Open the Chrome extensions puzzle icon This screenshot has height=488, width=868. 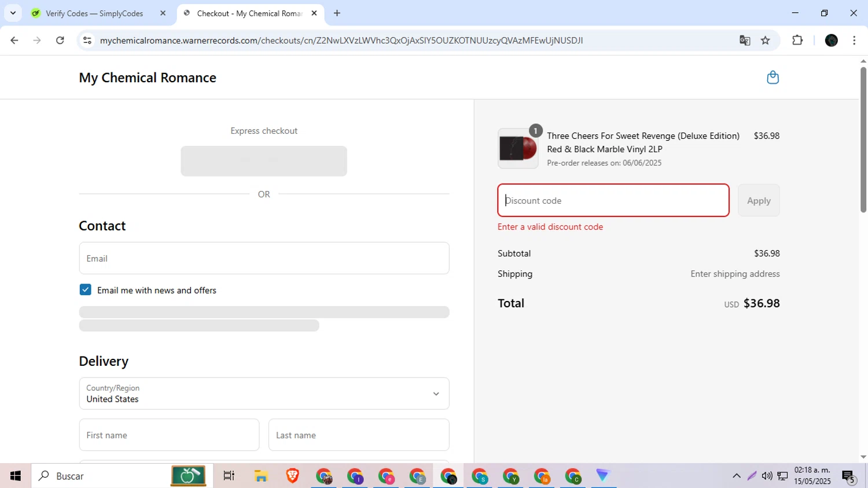pyautogui.click(x=797, y=41)
